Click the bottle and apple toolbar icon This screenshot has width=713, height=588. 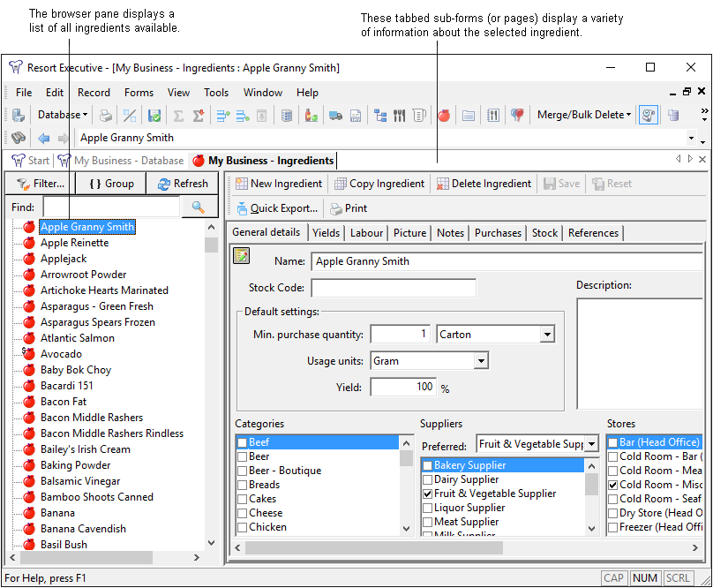[x=311, y=115]
